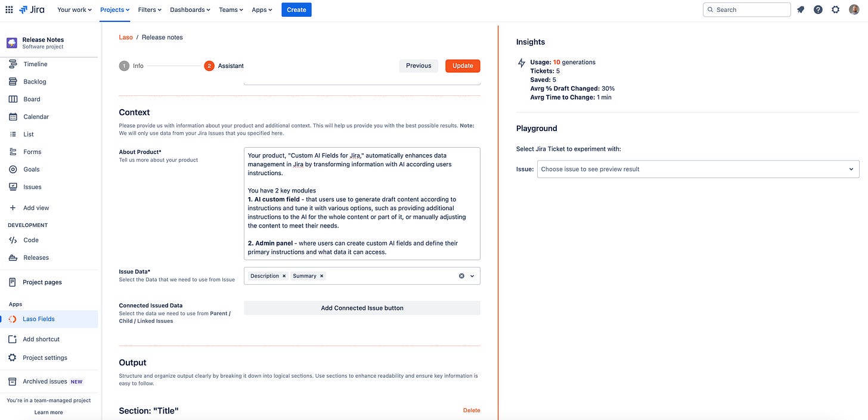Click the plus icon for Add view
868x420 pixels.
13,208
